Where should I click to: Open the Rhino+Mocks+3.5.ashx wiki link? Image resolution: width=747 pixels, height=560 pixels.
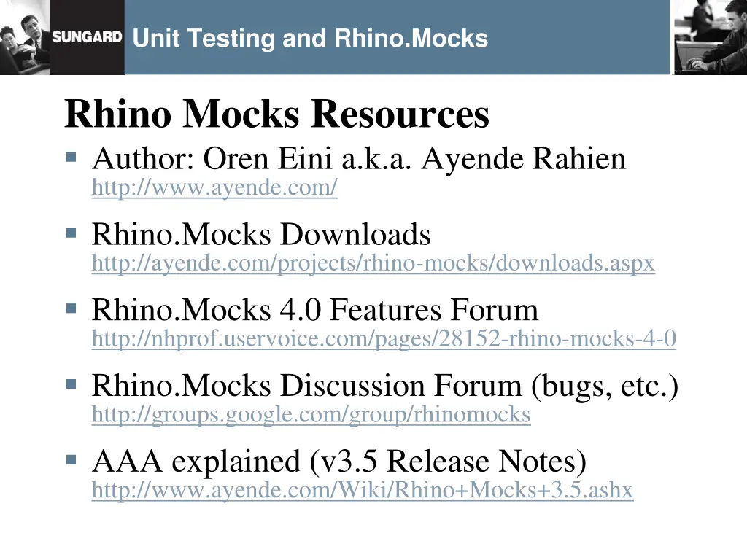click(x=363, y=489)
